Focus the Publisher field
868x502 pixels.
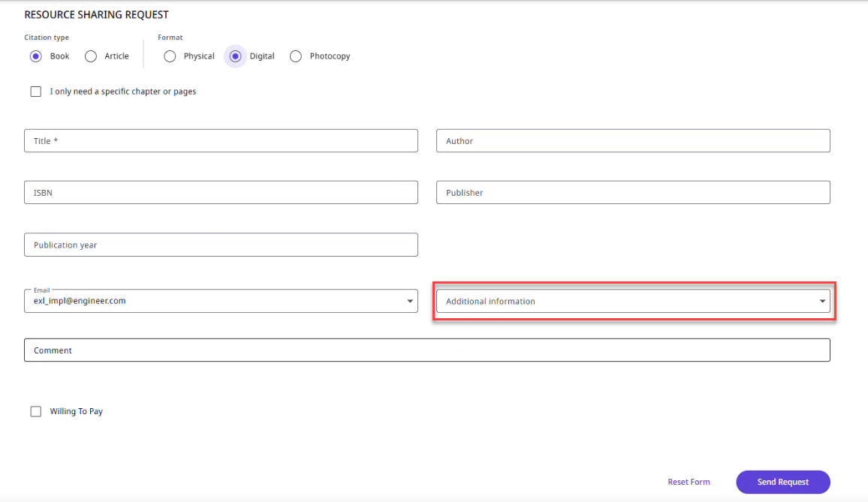point(632,193)
